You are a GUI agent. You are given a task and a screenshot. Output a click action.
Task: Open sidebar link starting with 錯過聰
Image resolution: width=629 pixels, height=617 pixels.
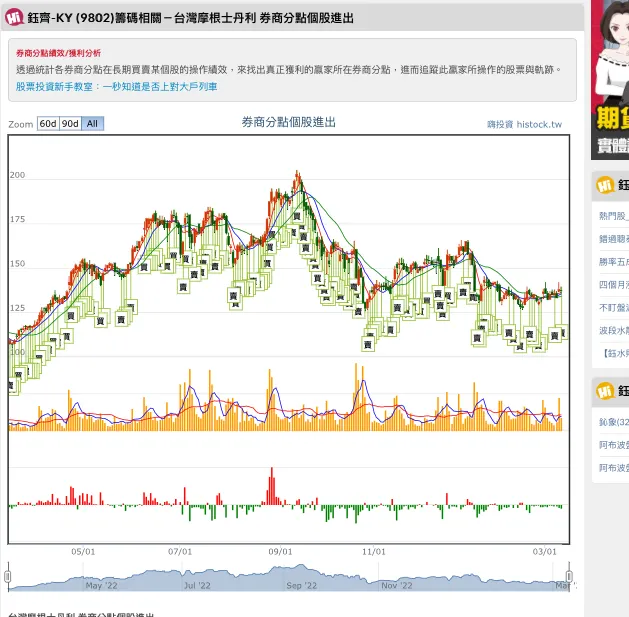614,239
